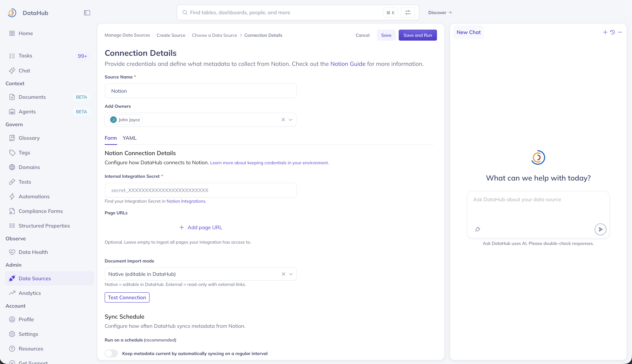Click the Glossary book icon
Image resolution: width=632 pixels, height=364 pixels.
pyautogui.click(x=12, y=138)
